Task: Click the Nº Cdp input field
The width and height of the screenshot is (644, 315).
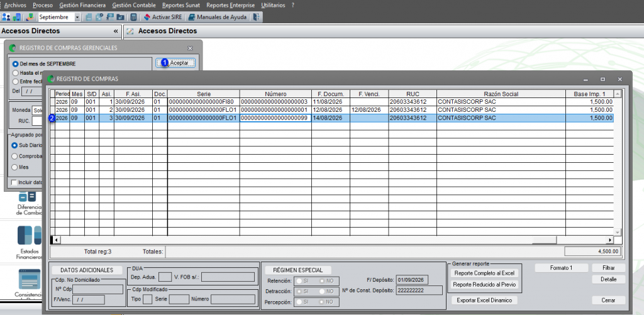Action: 97,289
